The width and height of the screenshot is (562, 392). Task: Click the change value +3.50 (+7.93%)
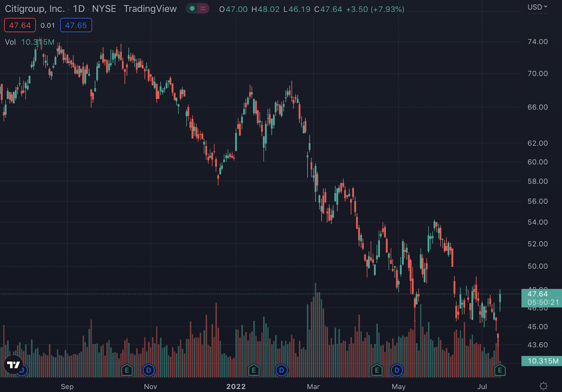point(375,9)
